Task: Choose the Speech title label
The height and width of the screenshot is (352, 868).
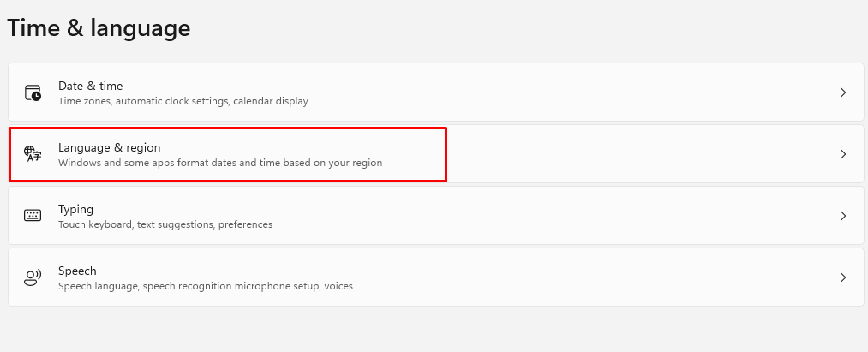Action: click(77, 271)
